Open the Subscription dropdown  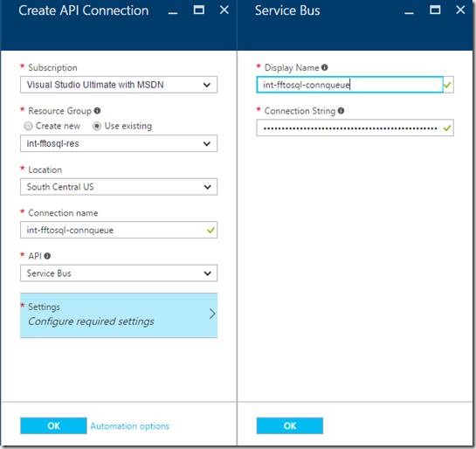pos(119,85)
